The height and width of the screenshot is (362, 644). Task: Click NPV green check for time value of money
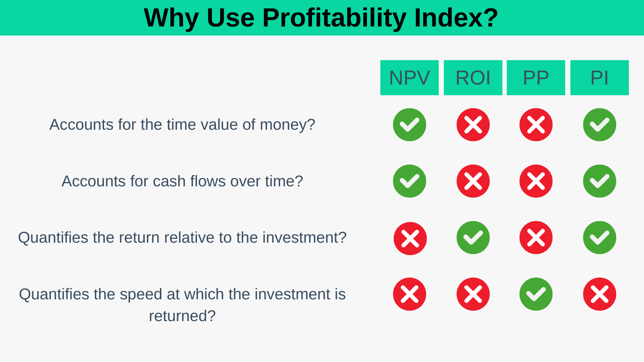point(410,125)
